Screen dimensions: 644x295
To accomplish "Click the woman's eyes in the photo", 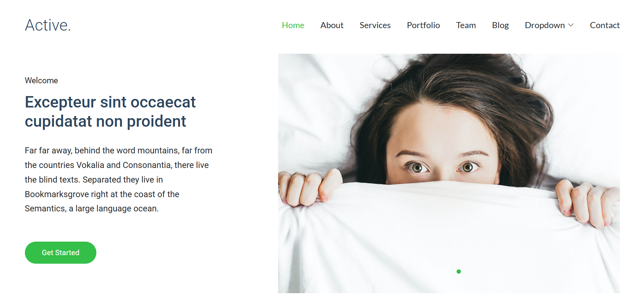I will tap(442, 167).
